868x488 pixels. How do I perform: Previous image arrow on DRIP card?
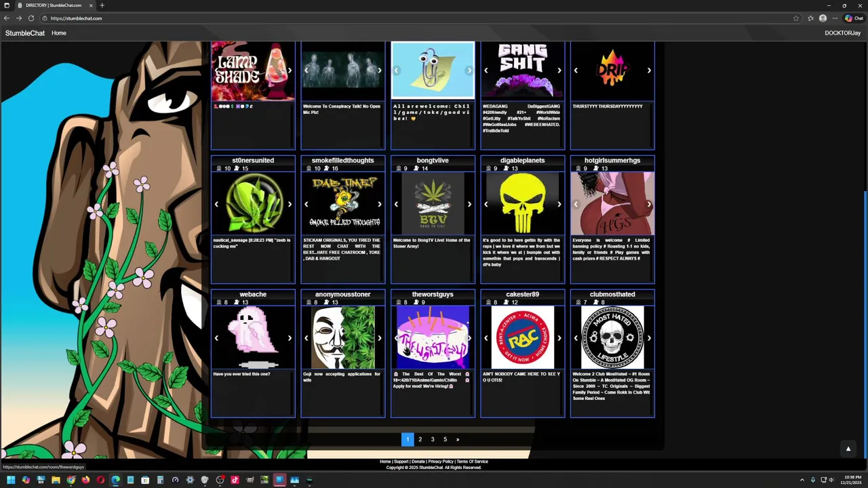pyautogui.click(x=576, y=70)
